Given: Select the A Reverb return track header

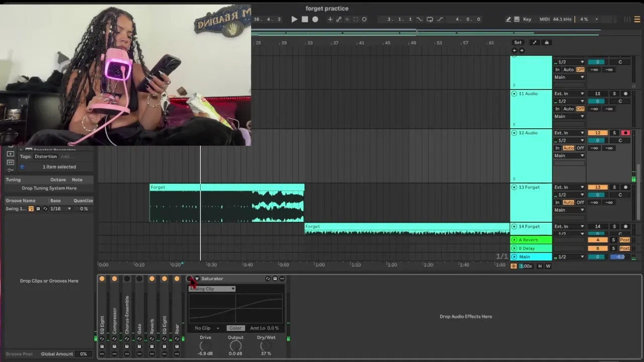Looking at the screenshot, I should [x=531, y=240].
